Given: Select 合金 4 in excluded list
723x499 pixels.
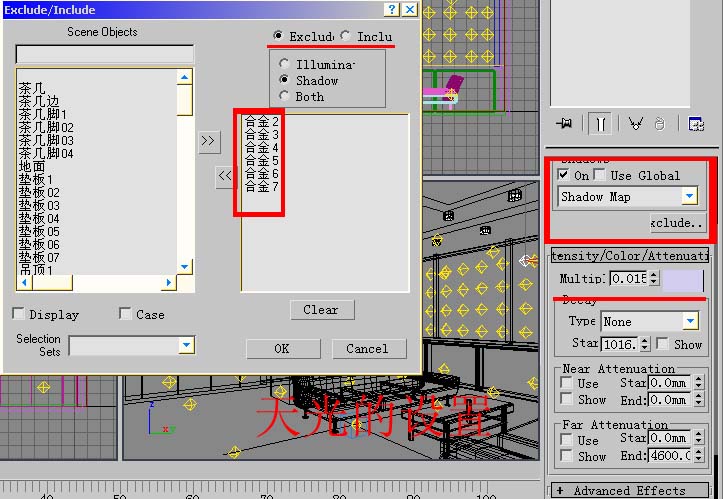Looking at the screenshot, I should coord(261,148).
